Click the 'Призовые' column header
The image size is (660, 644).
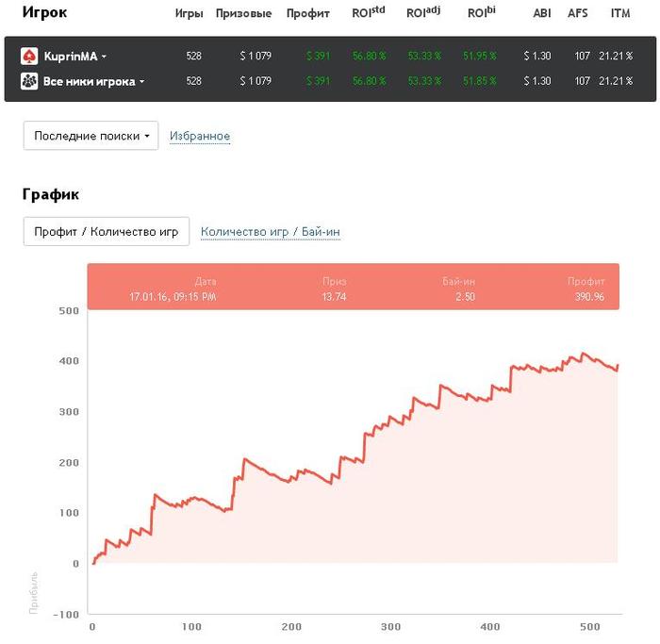tap(243, 14)
